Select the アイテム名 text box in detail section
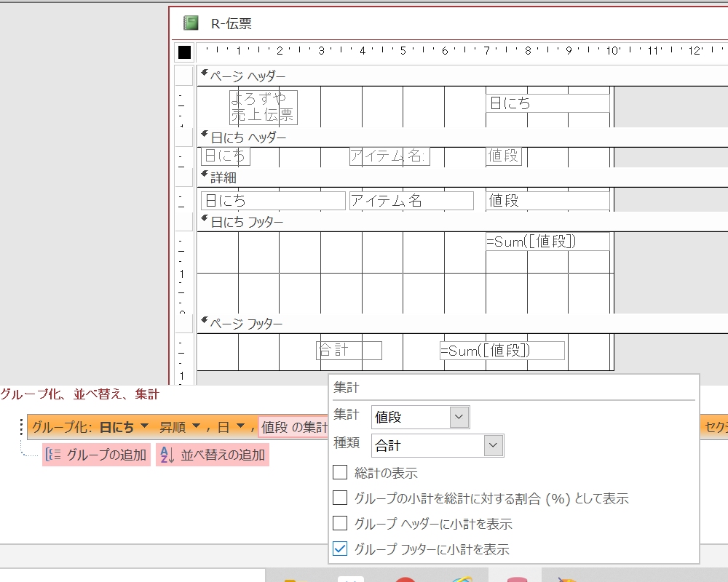Viewport: 728px width, 582px height. pos(411,201)
